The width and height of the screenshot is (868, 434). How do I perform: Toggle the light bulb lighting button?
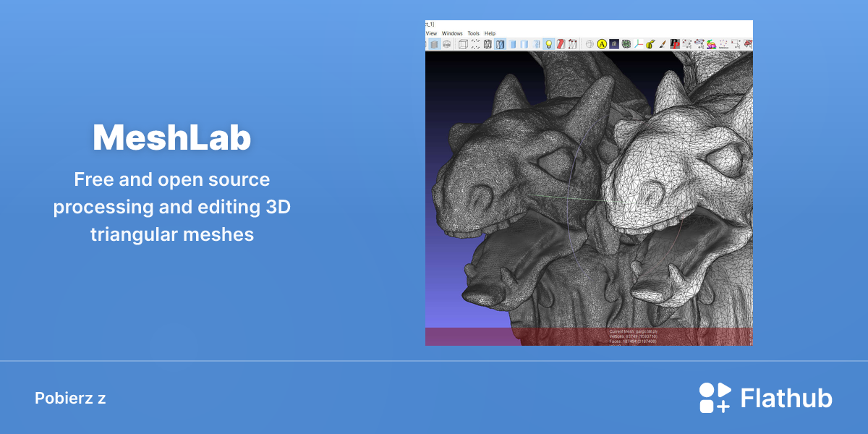tap(549, 44)
